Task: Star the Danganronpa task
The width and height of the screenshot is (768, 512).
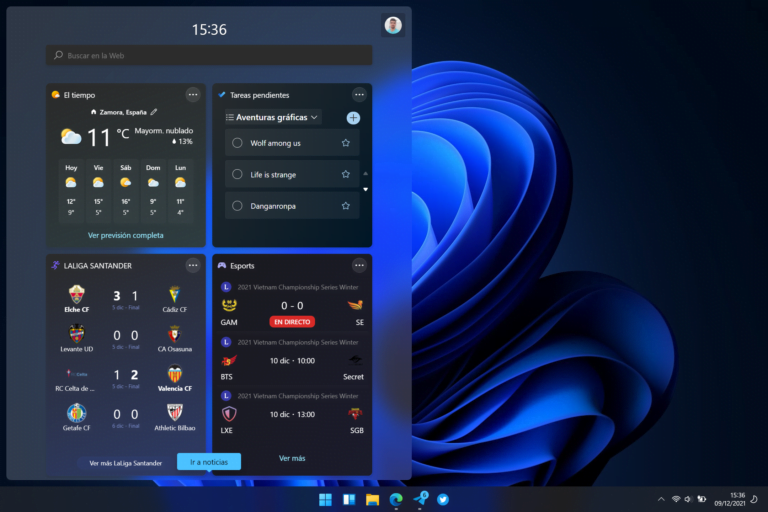Action: pos(346,206)
